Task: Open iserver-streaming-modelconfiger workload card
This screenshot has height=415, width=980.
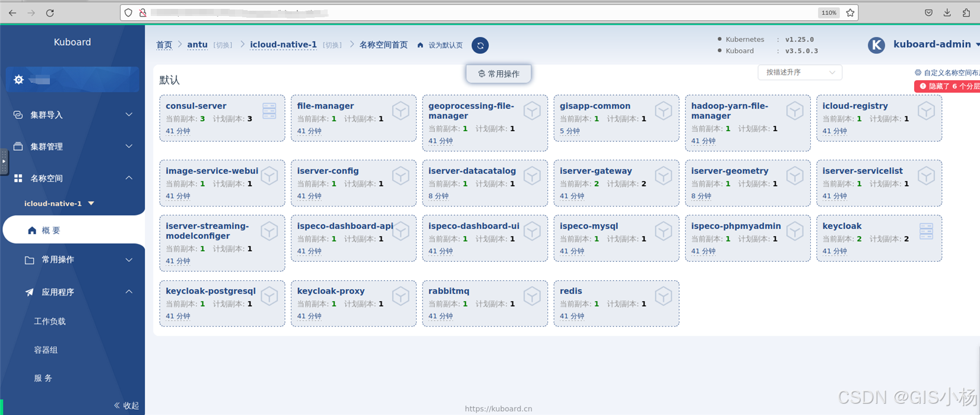Action: pos(222,243)
